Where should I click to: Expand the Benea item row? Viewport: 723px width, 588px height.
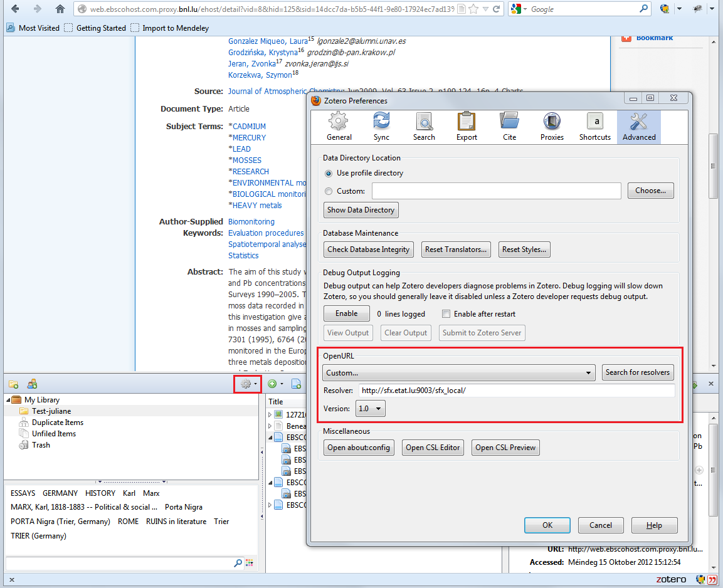(270, 426)
